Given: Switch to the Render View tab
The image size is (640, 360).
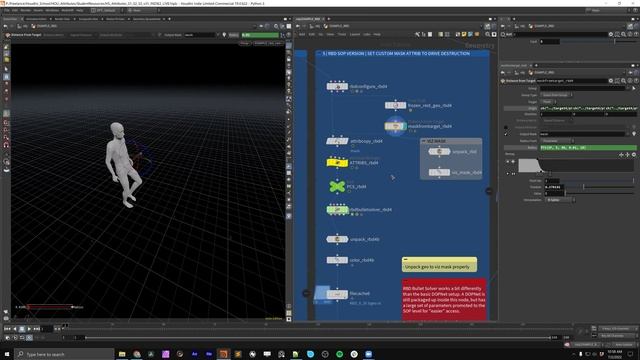Looking at the screenshot, I should (x=62, y=19).
